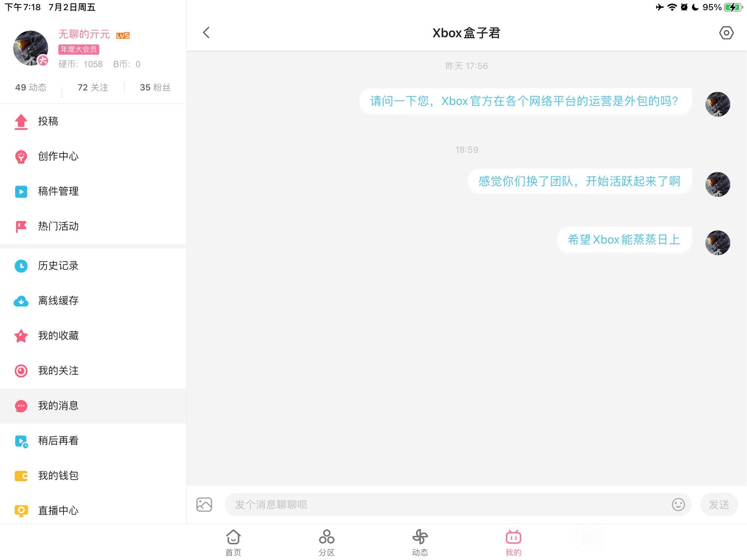The height and width of the screenshot is (560, 747).
Task: Open 稿件管理 play icon
Action: [x=21, y=192]
